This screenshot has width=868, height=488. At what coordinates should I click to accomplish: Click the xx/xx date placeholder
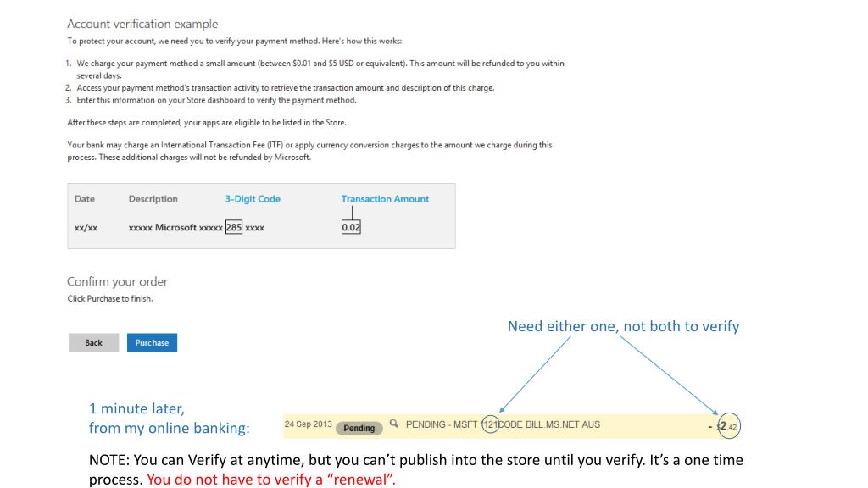[86, 227]
